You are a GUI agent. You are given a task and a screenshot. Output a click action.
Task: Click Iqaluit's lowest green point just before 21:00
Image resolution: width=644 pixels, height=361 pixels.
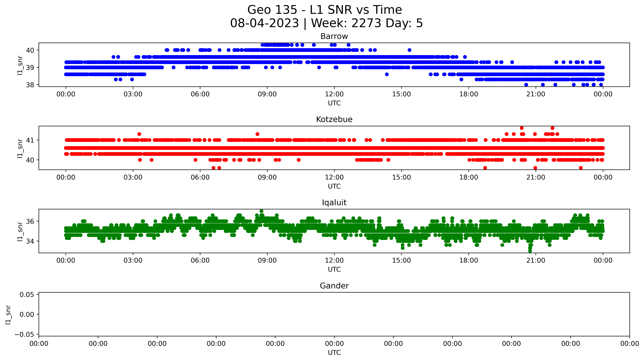530,251
